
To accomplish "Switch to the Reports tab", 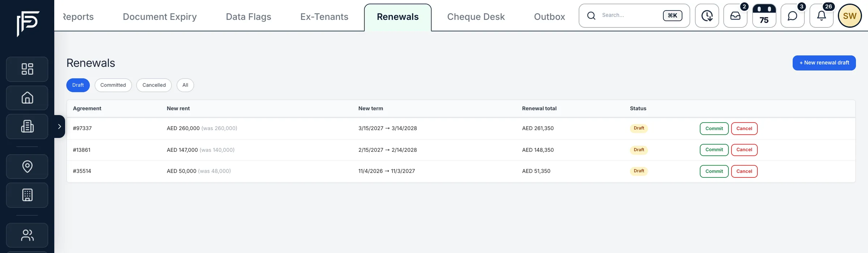I will pyautogui.click(x=78, y=17).
